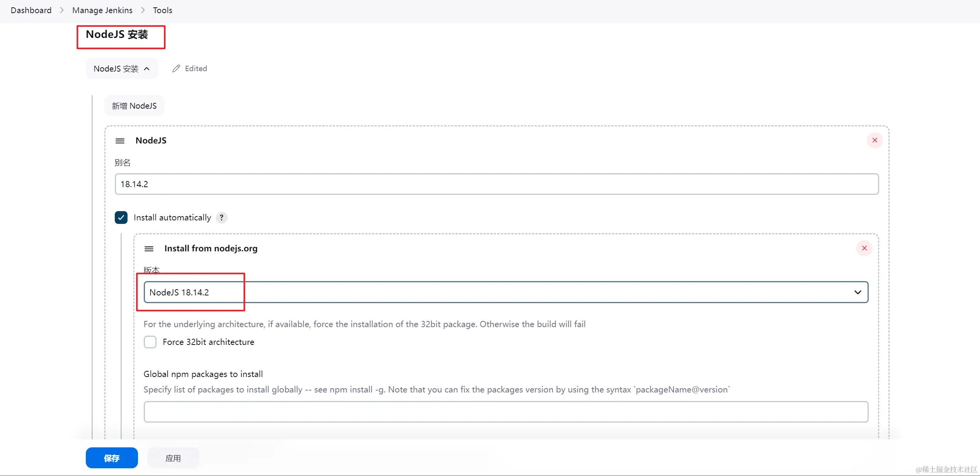This screenshot has width=980, height=476.
Task: Delete the Install from nodejs.org installer
Action: tap(864, 248)
